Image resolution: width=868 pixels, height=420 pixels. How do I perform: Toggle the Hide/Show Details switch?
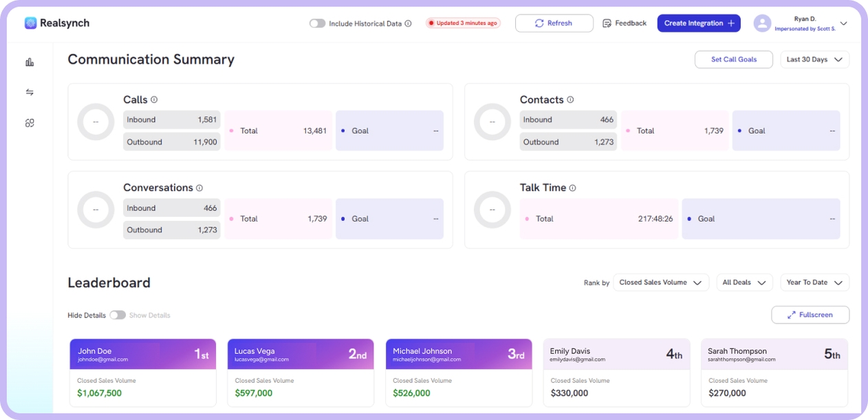pyautogui.click(x=118, y=315)
